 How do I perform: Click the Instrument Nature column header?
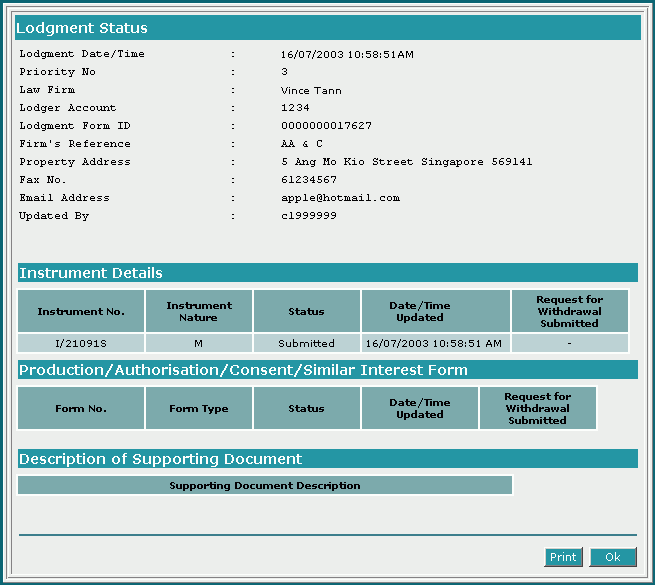199,311
